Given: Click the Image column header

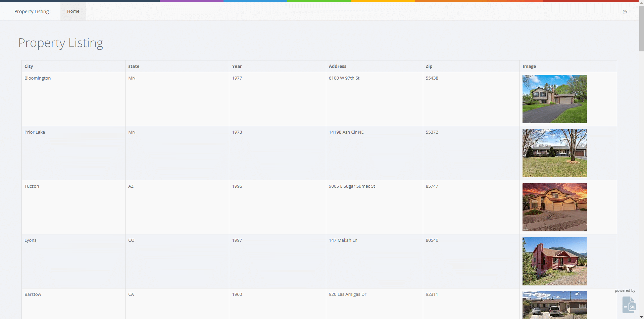Looking at the screenshot, I should coord(529,66).
